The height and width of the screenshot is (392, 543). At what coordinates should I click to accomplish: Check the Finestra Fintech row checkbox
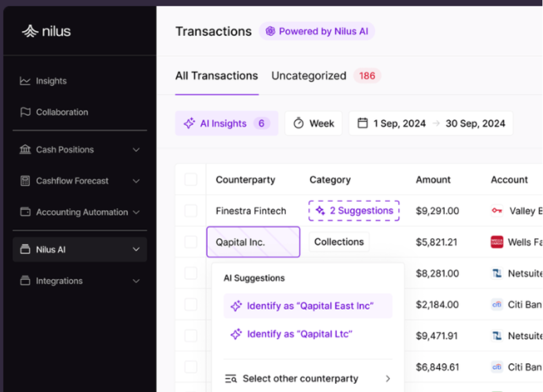(191, 210)
